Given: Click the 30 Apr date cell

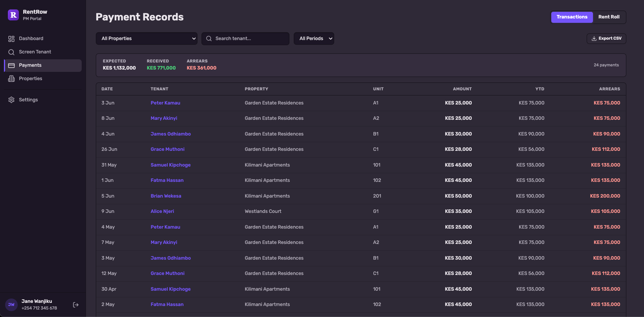Looking at the screenshot, I should (109, 289).
